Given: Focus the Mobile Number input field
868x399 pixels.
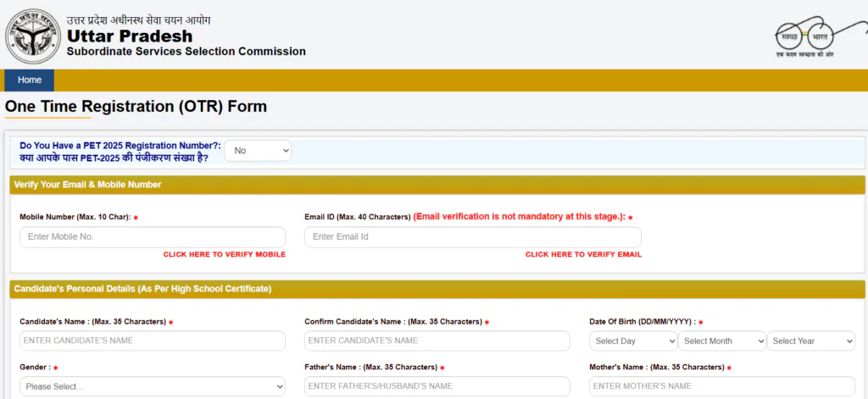Looking at the screenshot, I should coord(153,237).
